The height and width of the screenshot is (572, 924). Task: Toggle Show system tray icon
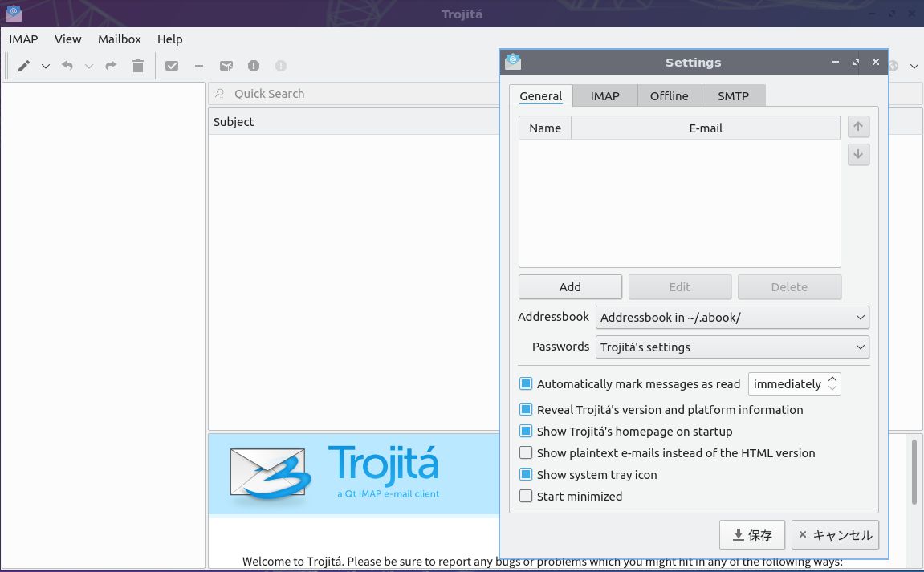[x=526, y=475]
